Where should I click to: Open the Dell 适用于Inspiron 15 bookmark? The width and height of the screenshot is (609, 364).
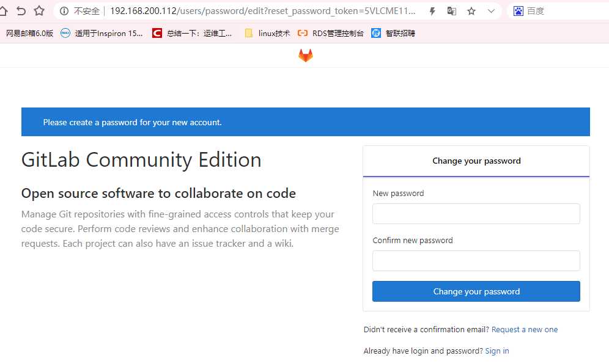pyautogui.click(x=102, y=34)
